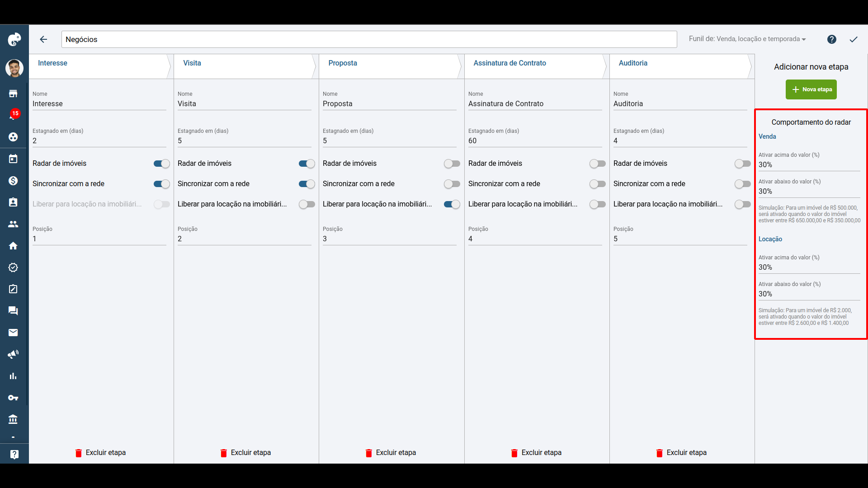868x488 pixels.
Task: Open the megaphone campaign sidebar icon
Action: coord(13,354)
